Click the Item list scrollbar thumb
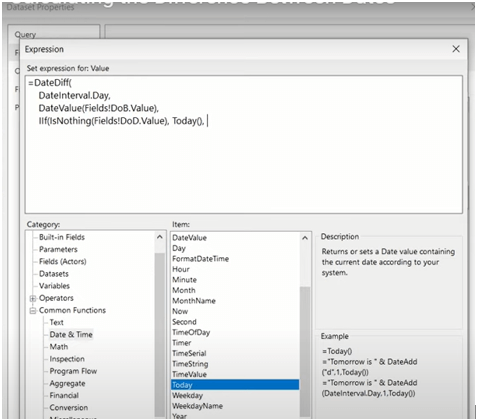This screenshot has width=477, height=419. pyautogui.click(x=305, y=351)
